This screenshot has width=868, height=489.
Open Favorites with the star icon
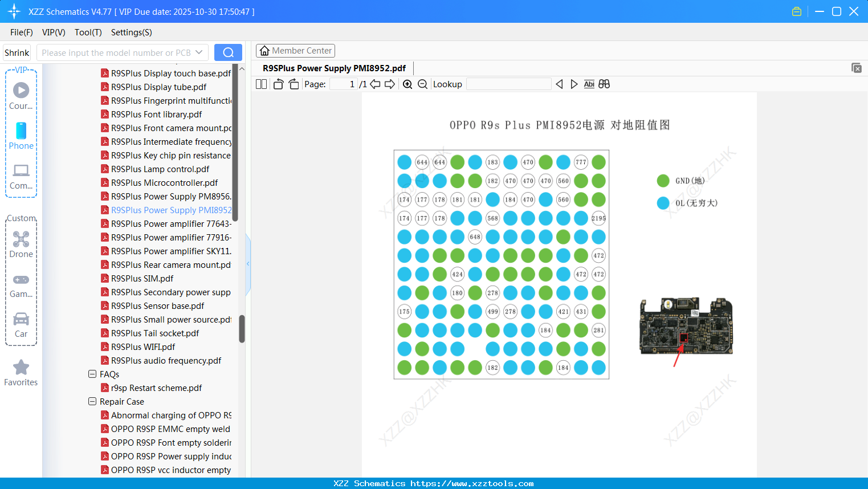click(x=21, y=373)
